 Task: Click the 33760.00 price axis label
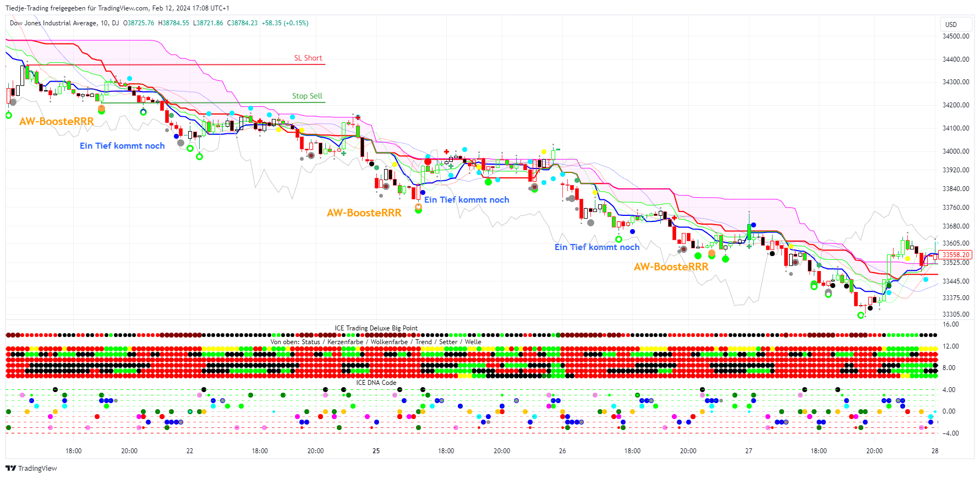(x=956, y=208)
